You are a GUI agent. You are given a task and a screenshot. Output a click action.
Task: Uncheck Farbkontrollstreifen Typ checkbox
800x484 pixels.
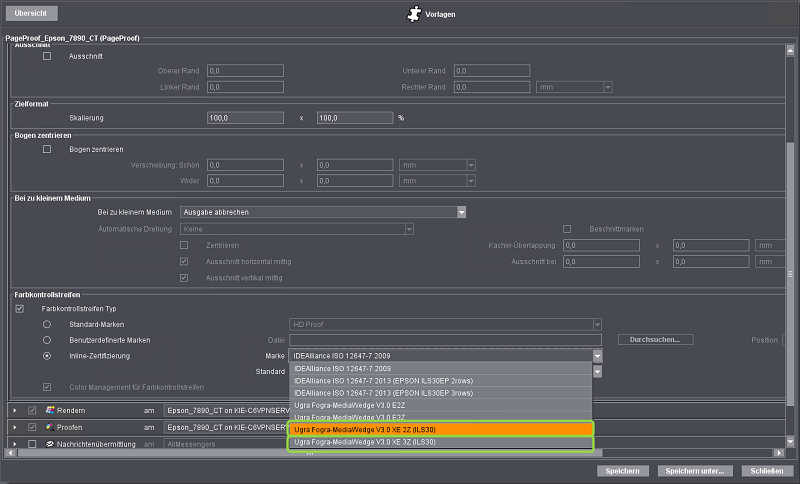point(19,309)
